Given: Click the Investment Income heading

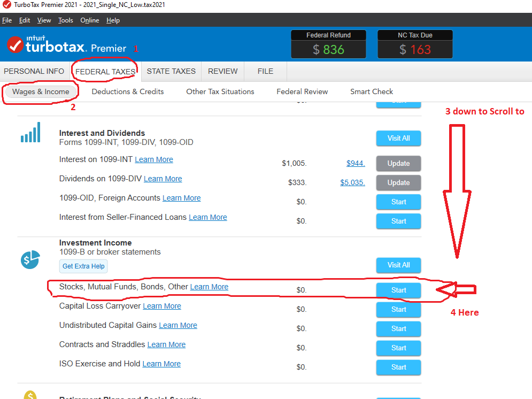Looking at the screenshot, I should pos(95,243).
